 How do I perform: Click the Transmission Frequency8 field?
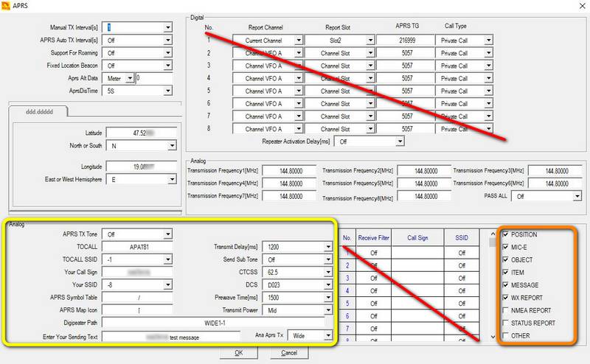coord(424,196)
